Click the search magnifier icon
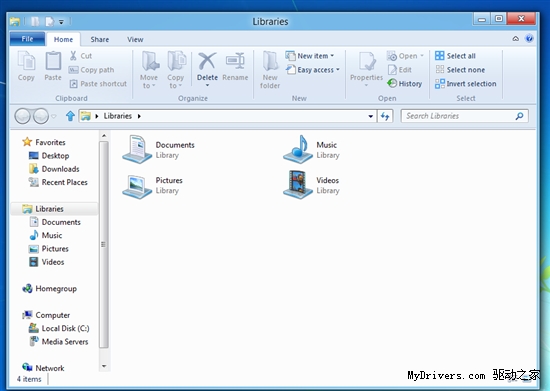The height and width of the screenshot is (391, 550). (x=519, y=116)
